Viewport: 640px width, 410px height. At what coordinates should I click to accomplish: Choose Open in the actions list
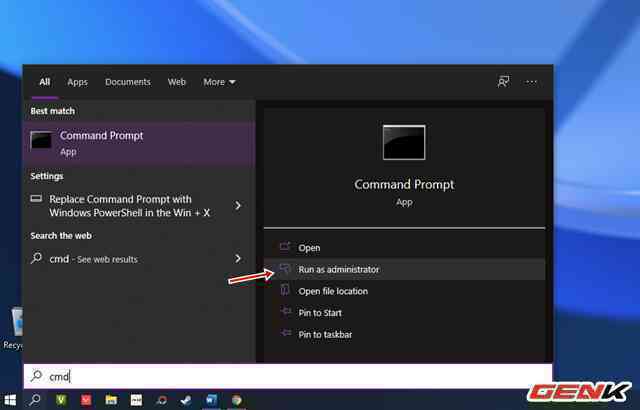pos(404,248)
